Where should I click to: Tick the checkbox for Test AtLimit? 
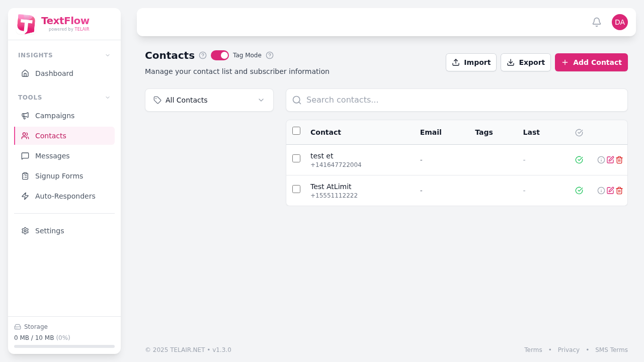(296, 189)
